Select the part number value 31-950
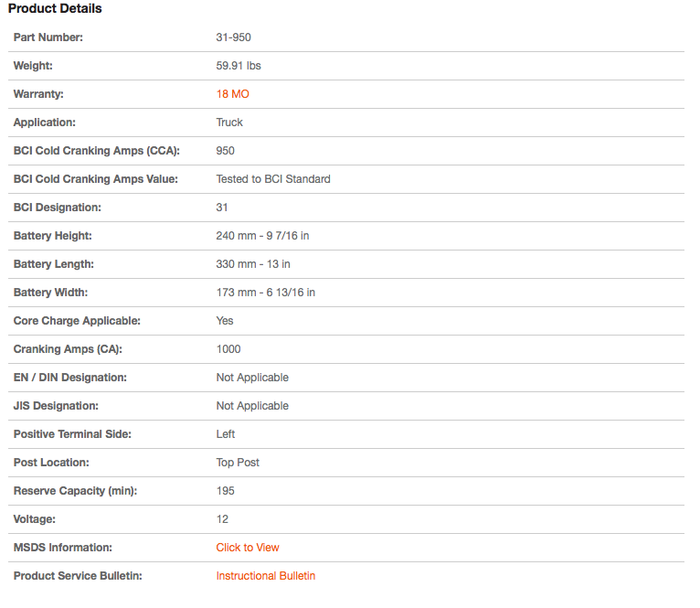 point(233,37)
